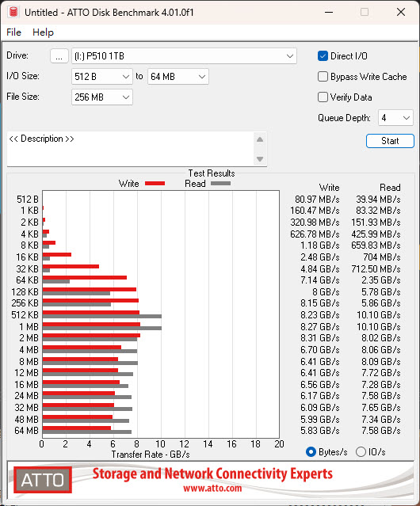Screen dimensions: 420x506
Task: Minimize the ATTO Disk Benchmark window
Action: (x=329, y=12)
